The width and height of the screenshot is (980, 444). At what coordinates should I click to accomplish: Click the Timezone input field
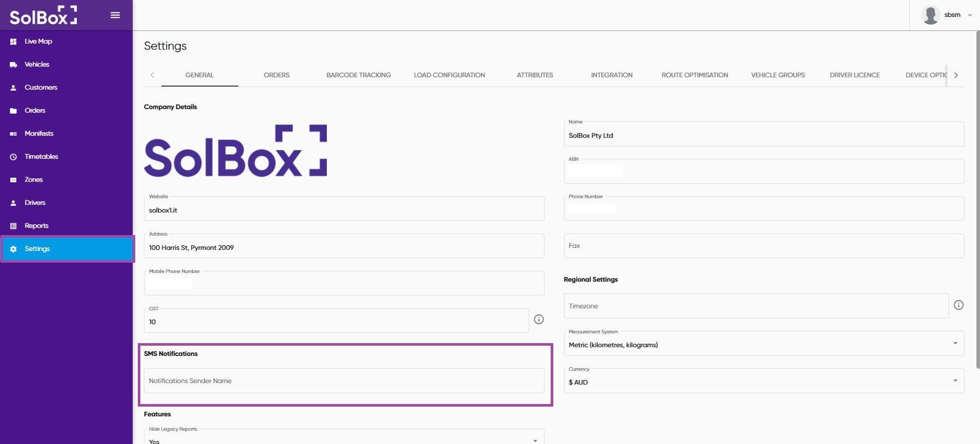pos(756,306)
